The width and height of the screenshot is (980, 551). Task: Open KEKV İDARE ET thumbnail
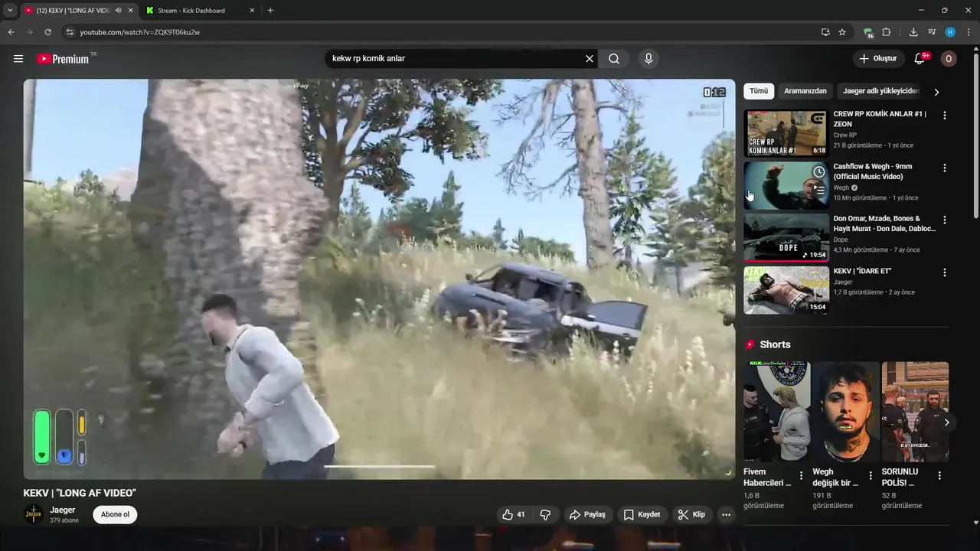tap(786, 290)
